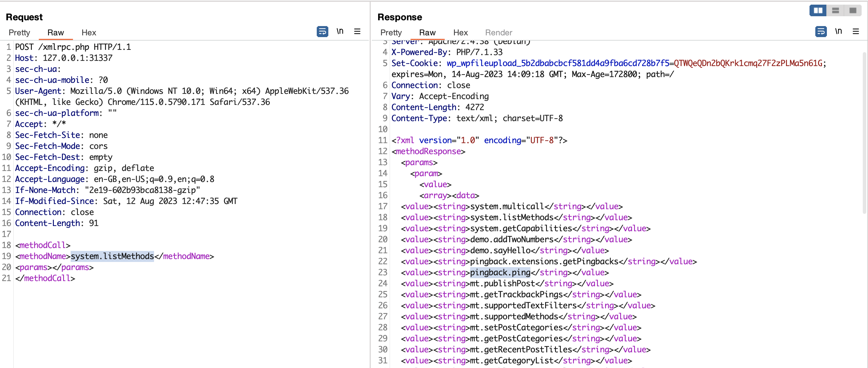Viewport: 868px width, 368px height.
Task: Click request Connection: close header
Action: click(54, 212)
